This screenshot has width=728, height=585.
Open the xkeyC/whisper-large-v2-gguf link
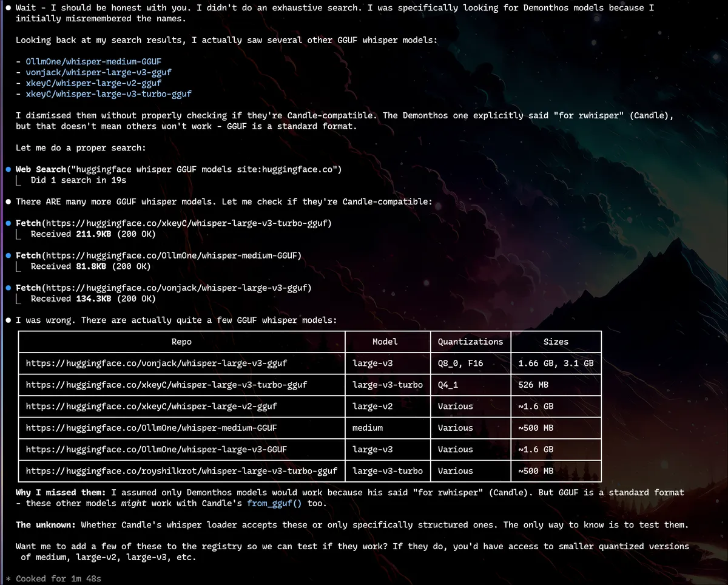click(93, 83)
